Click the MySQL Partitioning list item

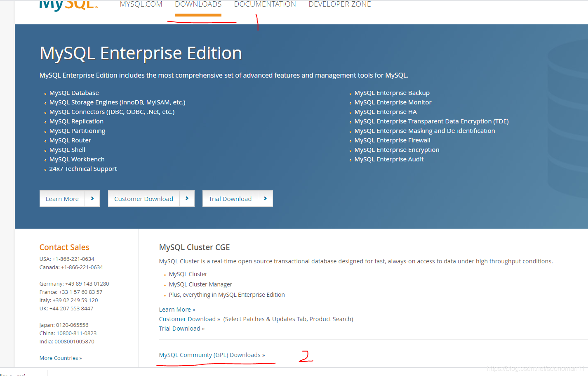point(78,131)
